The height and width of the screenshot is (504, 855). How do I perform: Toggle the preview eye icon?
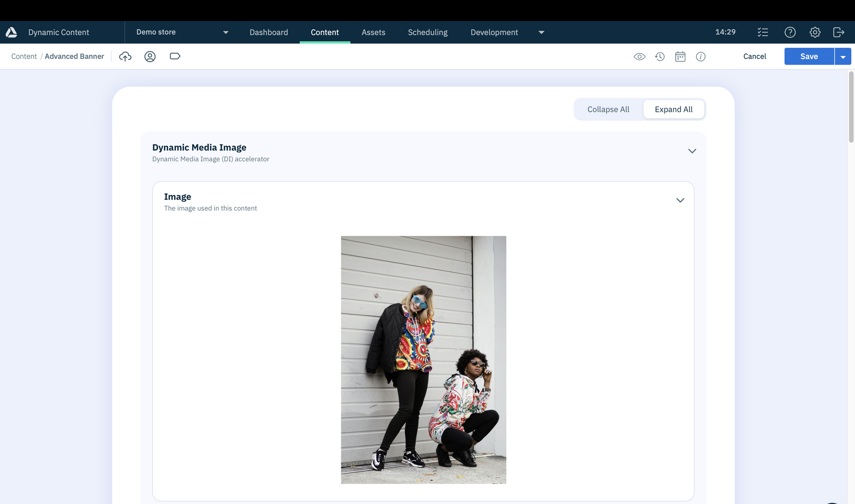(640, 56)
